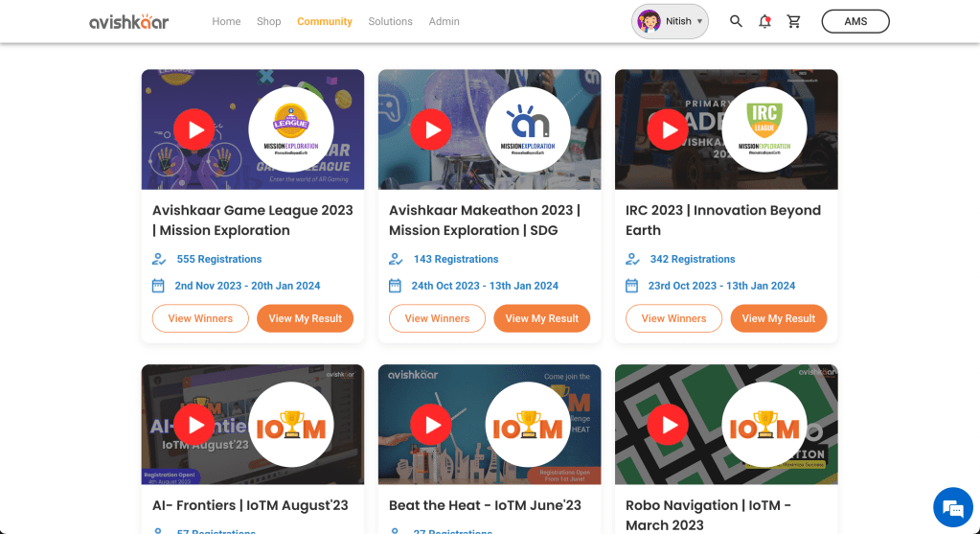Click the AMS button
The image size is (980, 534).
tap(855, 21)
